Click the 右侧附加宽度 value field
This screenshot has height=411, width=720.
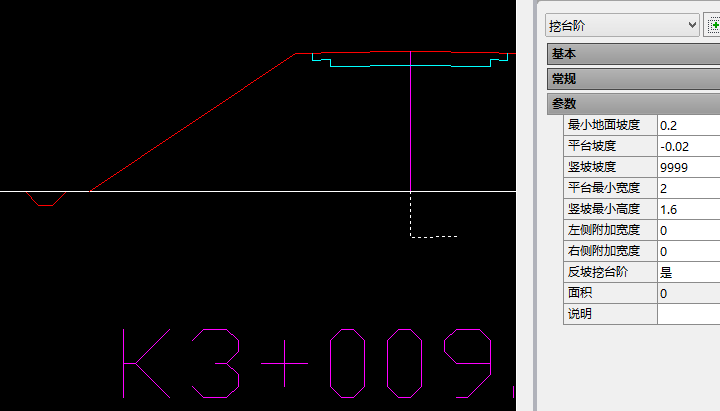click(688, 251)
